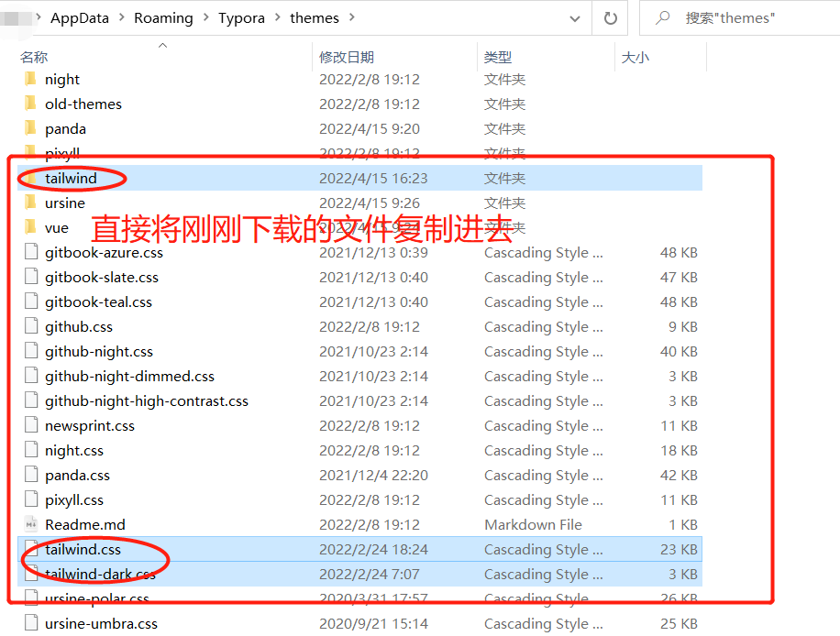Click date 2021/12/4 22:20 of panda.css
This screenshot has width=840, height=636.
374,475
